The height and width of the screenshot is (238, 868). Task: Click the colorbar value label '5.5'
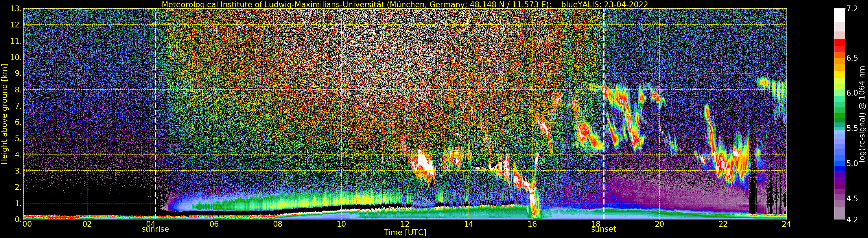click(x=852, y=128)
